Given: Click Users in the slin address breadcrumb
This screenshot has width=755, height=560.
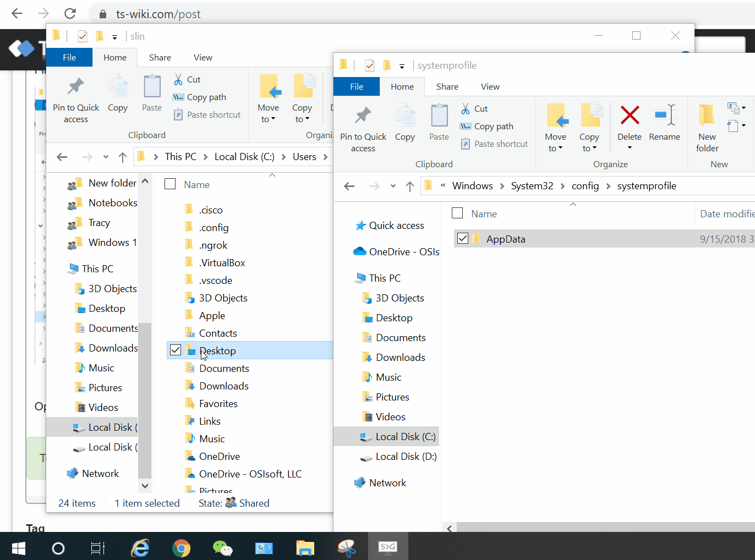Looking at the screenshot, I should click(x=304, y=157).
